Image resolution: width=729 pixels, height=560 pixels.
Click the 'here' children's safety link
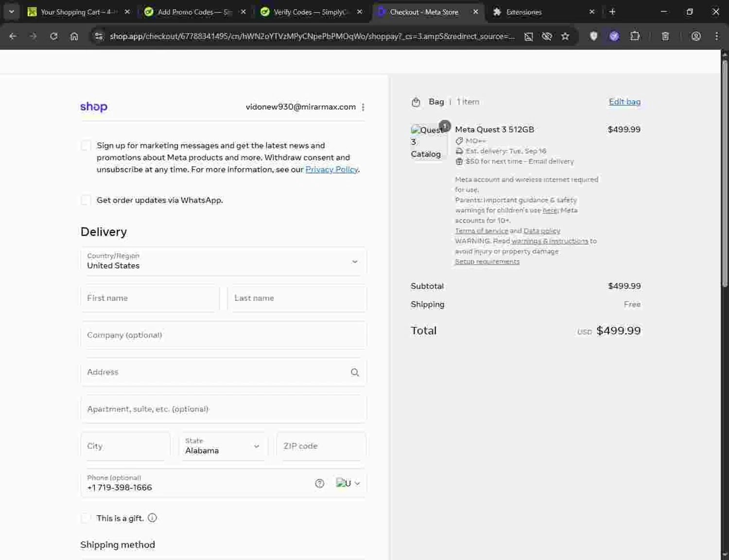tap(550, 210)
